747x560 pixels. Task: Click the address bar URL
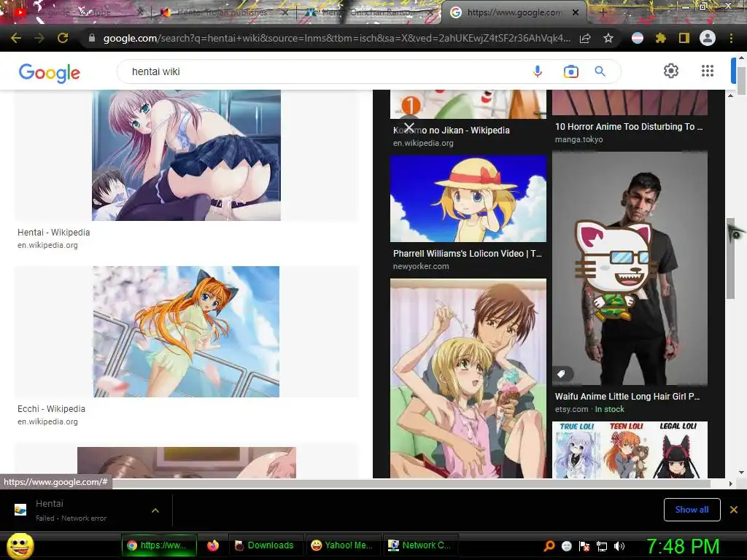tap(336, 38)
